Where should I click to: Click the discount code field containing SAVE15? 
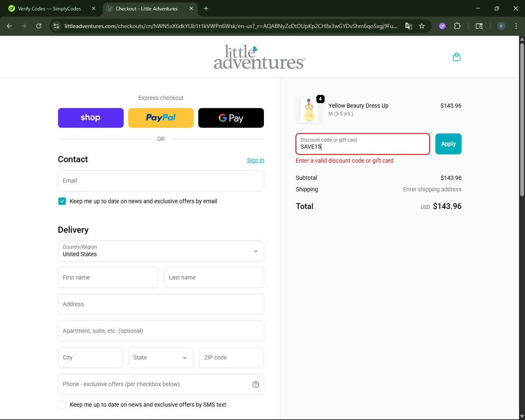tap(363, 144)
